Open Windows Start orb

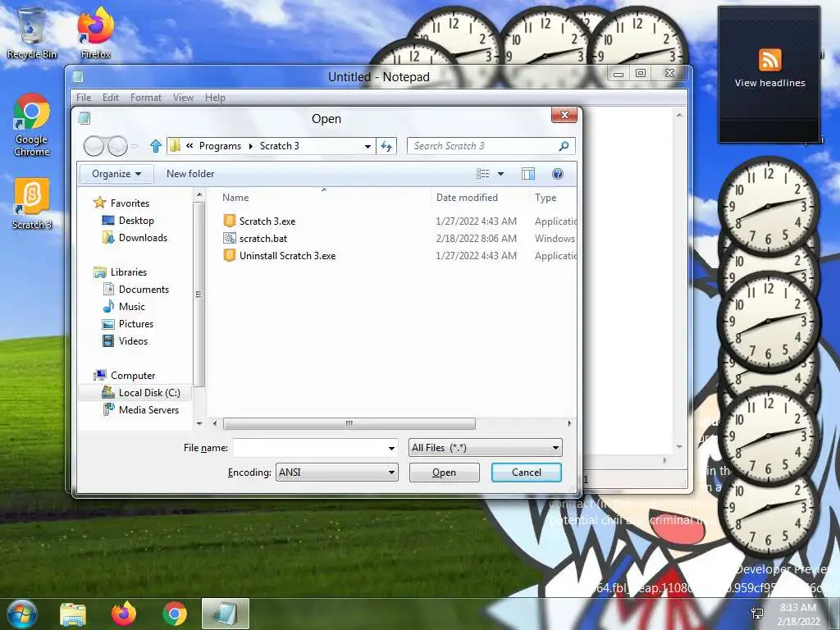pyautogui.click(x=21, y=614)
